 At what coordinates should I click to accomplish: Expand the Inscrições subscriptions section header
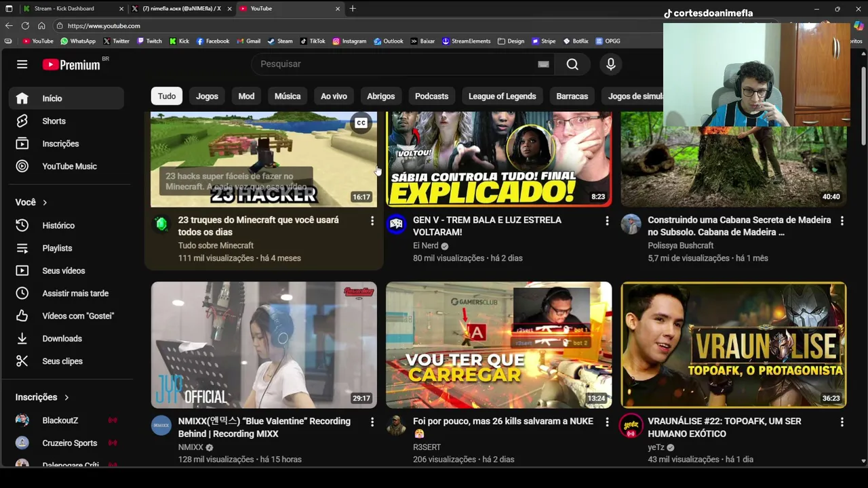(42, 397)
